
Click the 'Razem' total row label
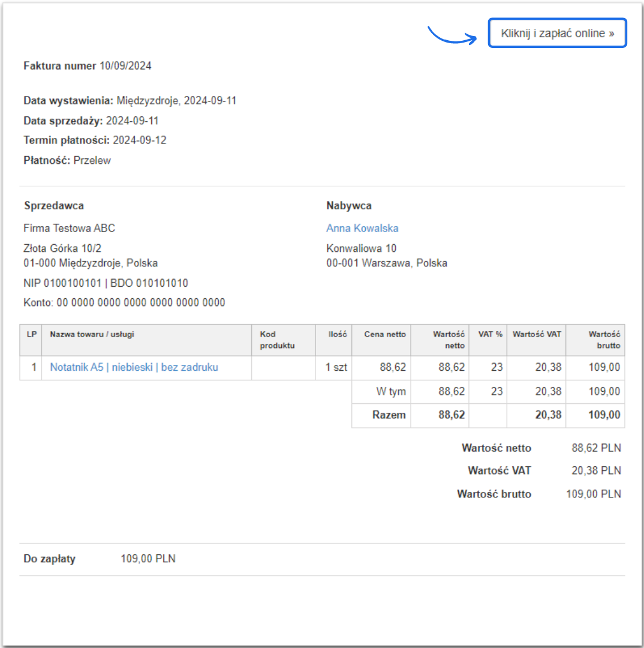[x=389, y=415]
